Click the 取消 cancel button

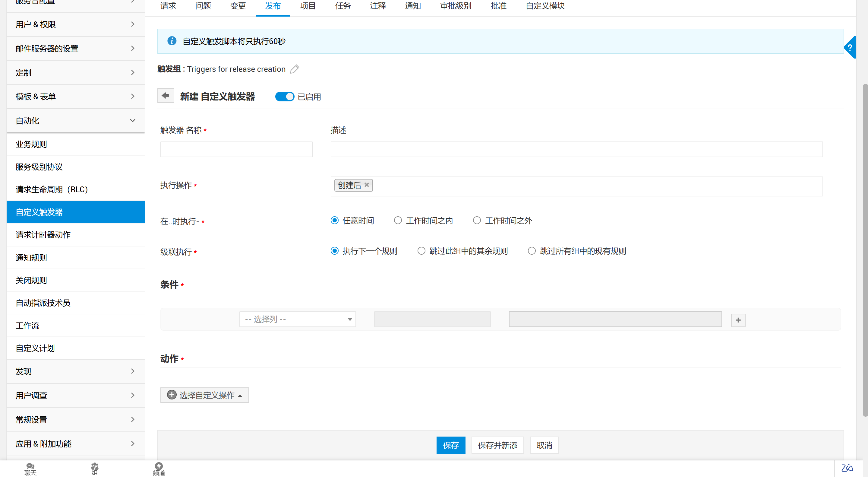[544, 445]
